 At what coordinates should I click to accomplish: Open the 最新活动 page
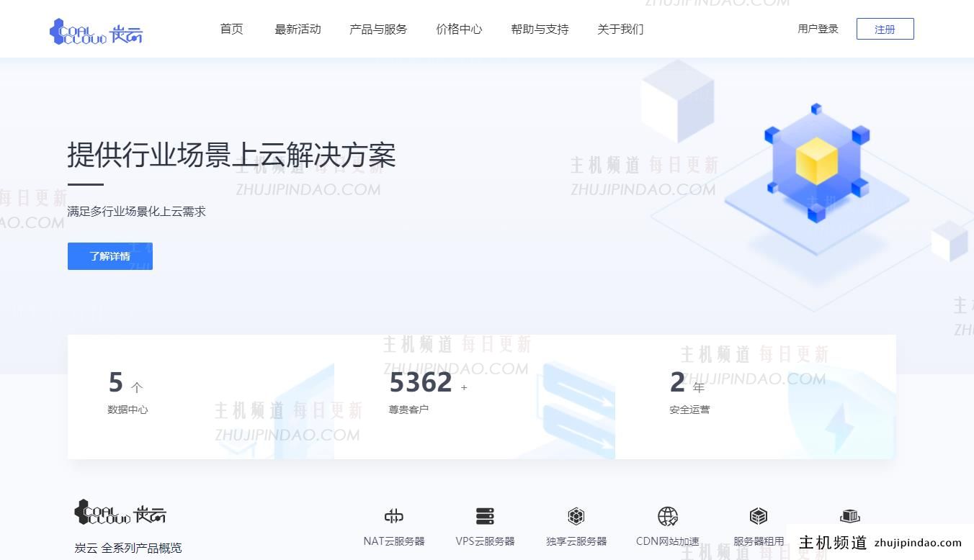[298, 30]
